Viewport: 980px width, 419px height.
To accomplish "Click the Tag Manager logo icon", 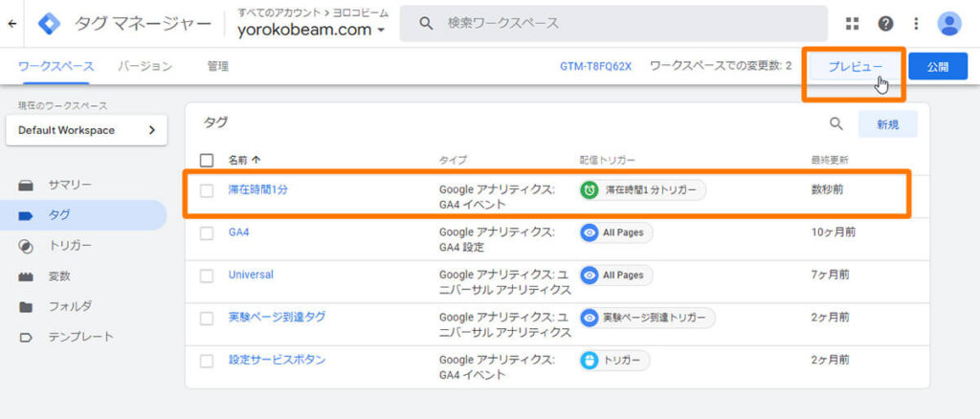I will [x=49, y=24].
